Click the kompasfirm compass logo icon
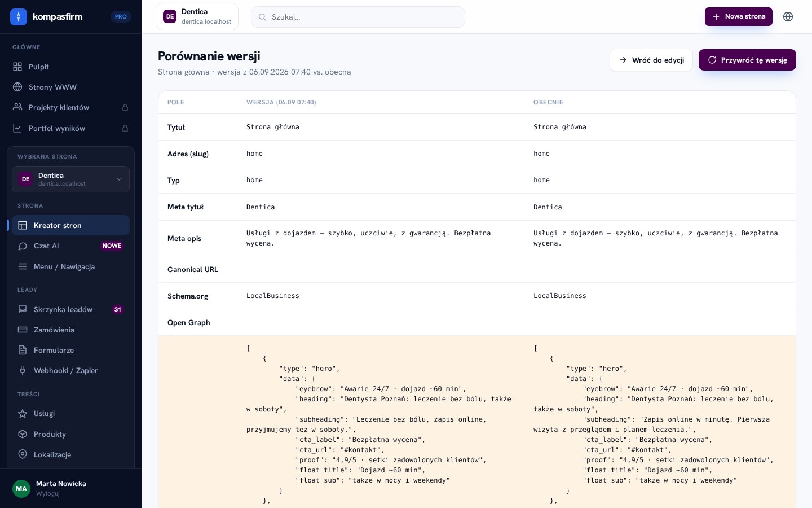 pos(19,17)
